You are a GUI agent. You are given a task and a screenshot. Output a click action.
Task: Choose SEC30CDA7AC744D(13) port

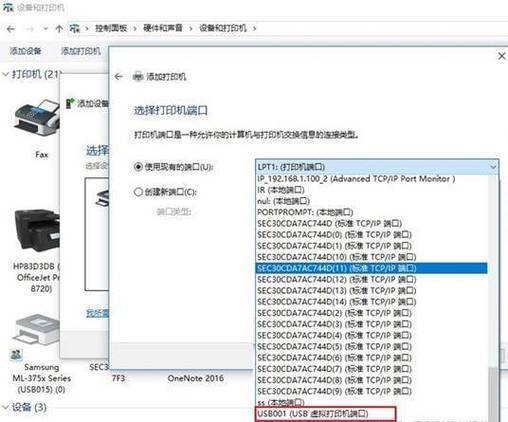point(372,291)
